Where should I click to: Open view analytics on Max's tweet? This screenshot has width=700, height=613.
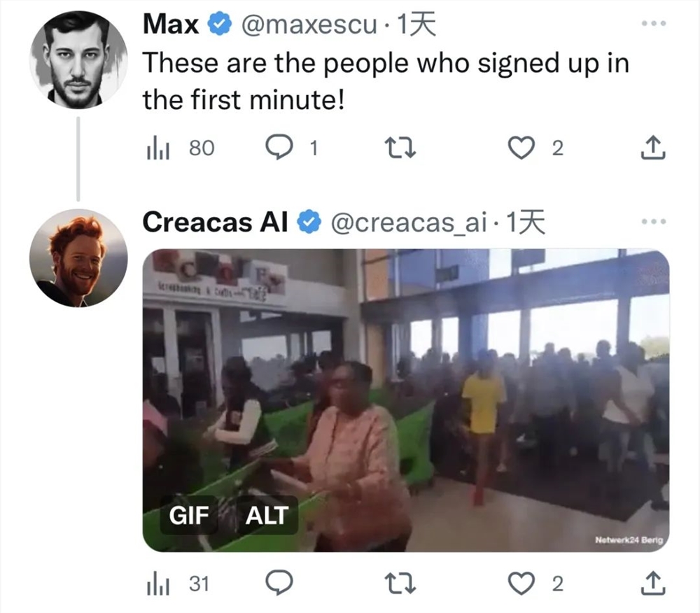(x=181, y=148)
